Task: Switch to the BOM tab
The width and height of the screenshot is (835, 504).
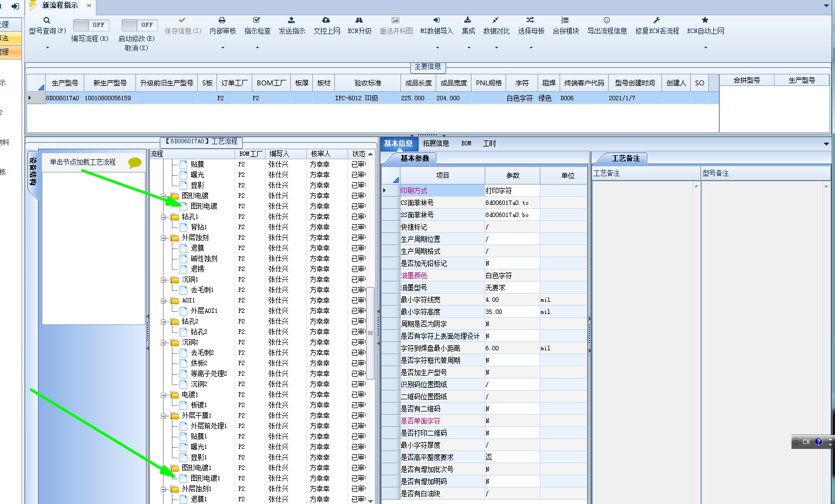Action: click(x=466, y=143)
